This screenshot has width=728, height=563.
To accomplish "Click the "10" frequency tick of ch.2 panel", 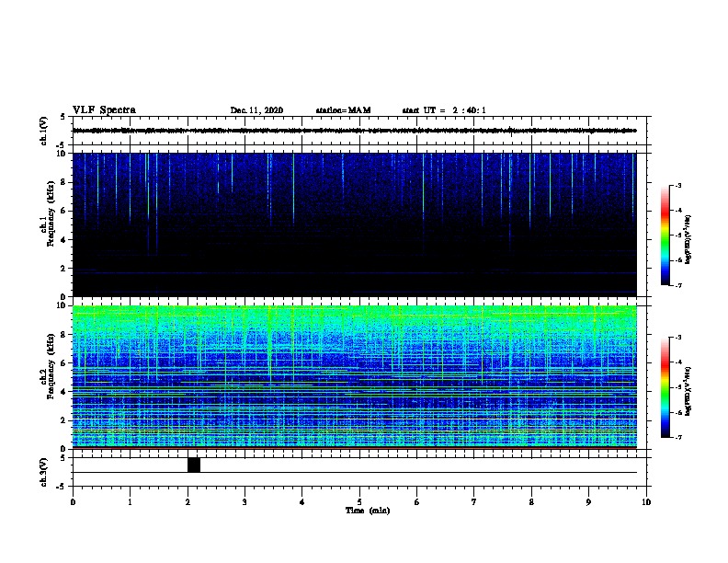I will coord(62,305).
